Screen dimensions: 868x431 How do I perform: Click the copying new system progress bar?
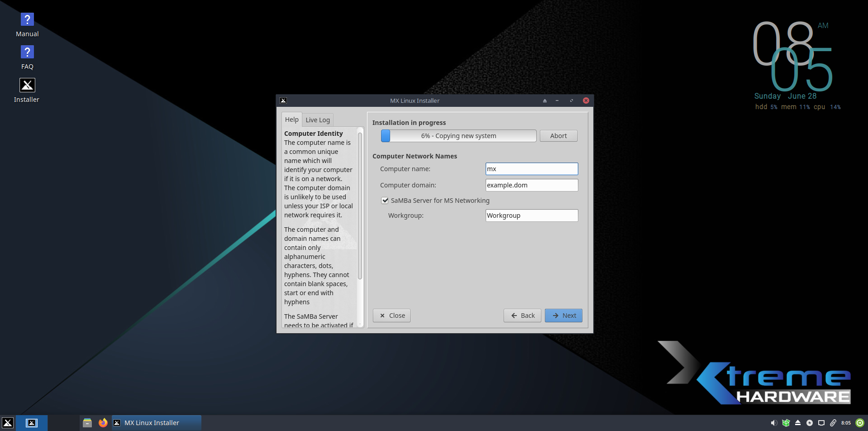pyautogui.click(x=458, y=136)
